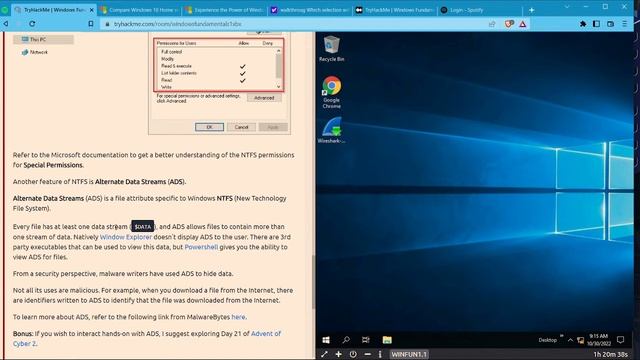
Task: Switch to Compare Windows 10 Home tab
Action: (x=139, y=10)
